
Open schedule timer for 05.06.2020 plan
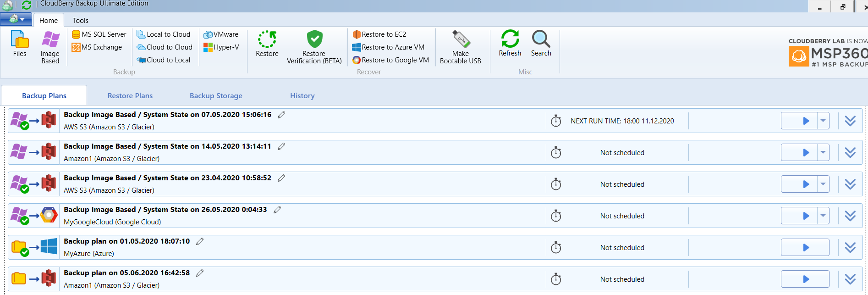click(556, 279)
